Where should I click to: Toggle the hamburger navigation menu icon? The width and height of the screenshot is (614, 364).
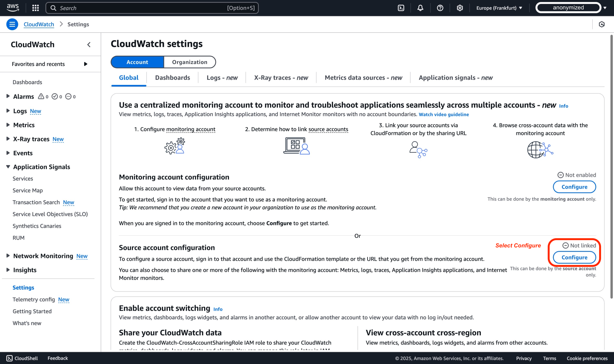point(12,24)
